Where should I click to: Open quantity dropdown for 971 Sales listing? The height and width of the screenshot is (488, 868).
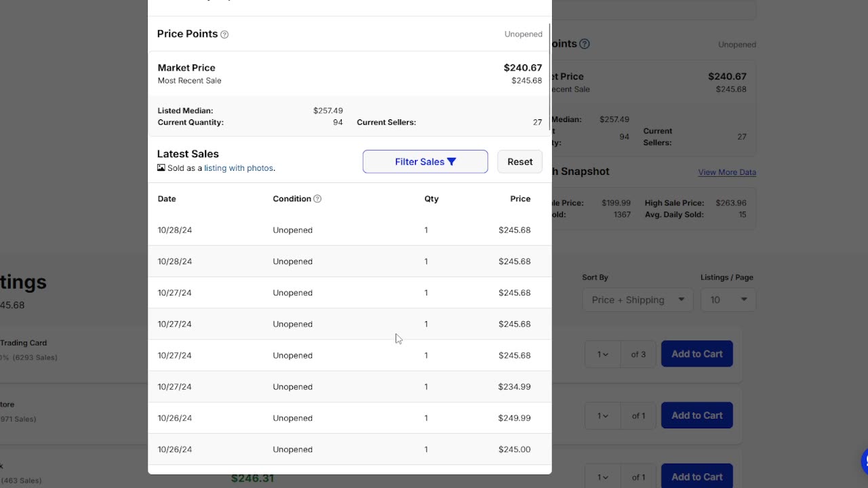(603, 415)
